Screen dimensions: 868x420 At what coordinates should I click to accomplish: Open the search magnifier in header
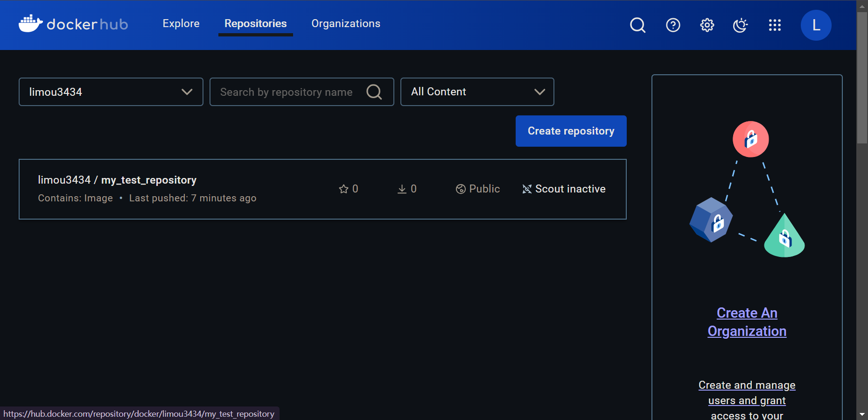click(637, 25)
